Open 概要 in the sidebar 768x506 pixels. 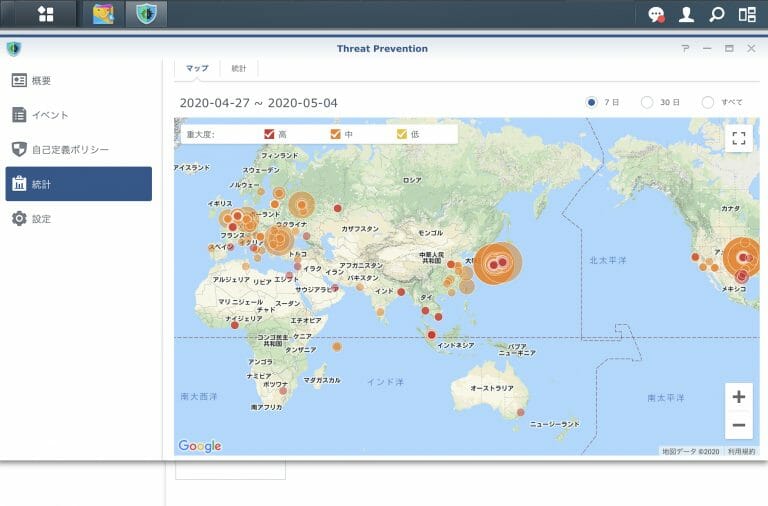[78, 80]
